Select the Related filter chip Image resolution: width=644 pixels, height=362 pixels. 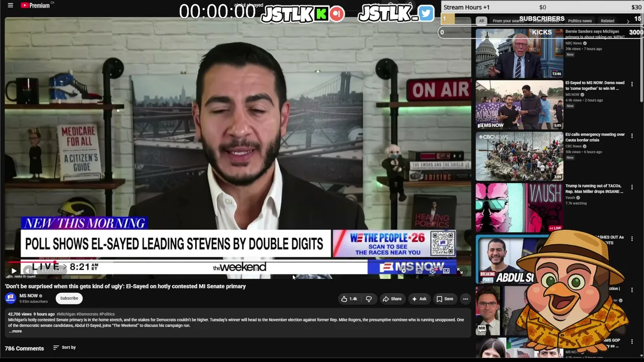(607, 21)
